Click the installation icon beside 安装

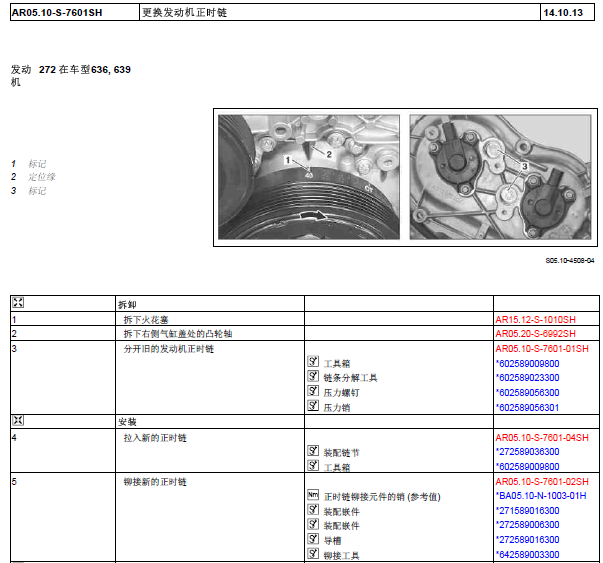coord(18,420)
